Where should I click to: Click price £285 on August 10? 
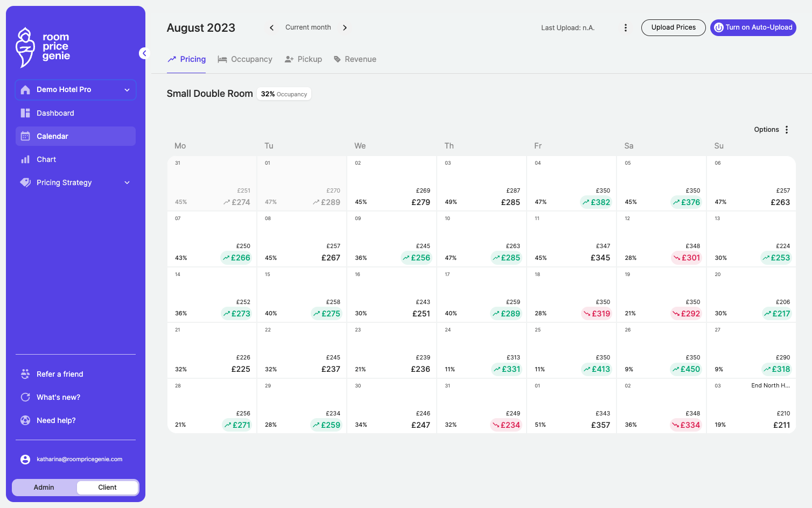506,258
